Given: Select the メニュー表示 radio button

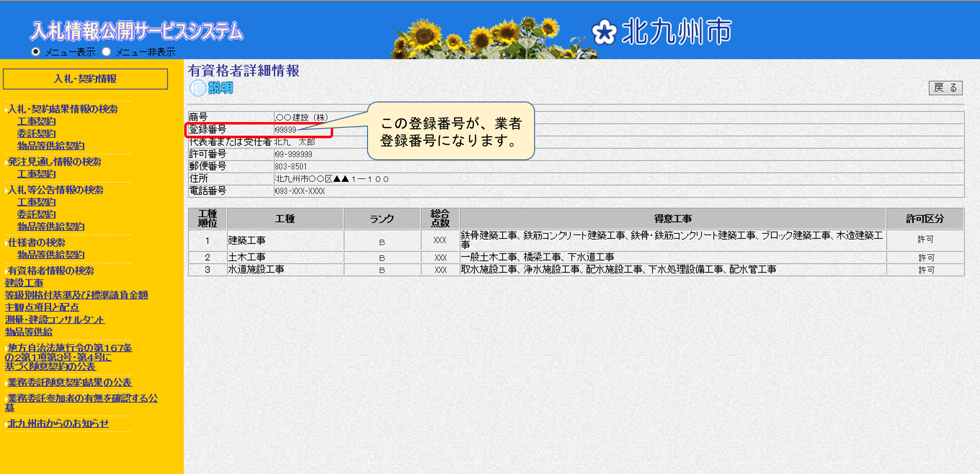Looking at the screenshot, I should coord(36,51).
